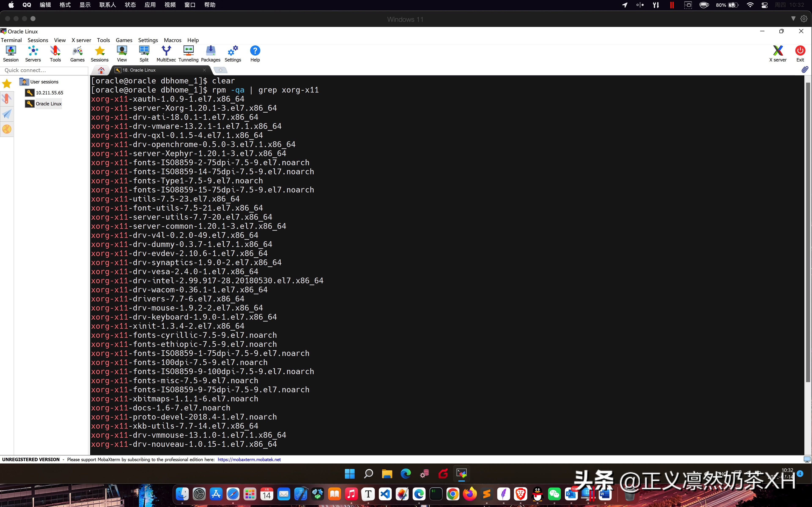Toggle the attachments paperclip panel
Image resolution: width=812 pixels, height=507 pixels.
(805, 70)
